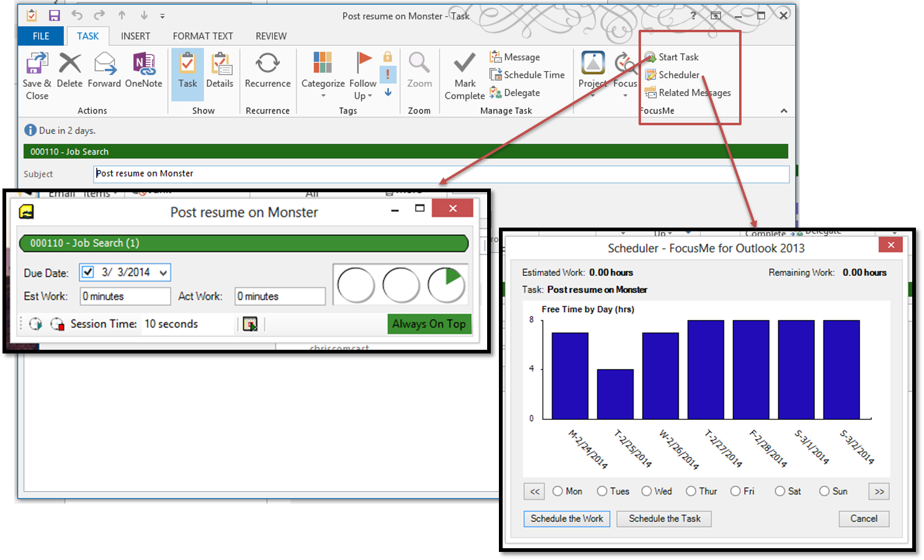Go to next week with >> button
Image resolution: width=924 pixels, height=560 pixels.
point(879,491)
